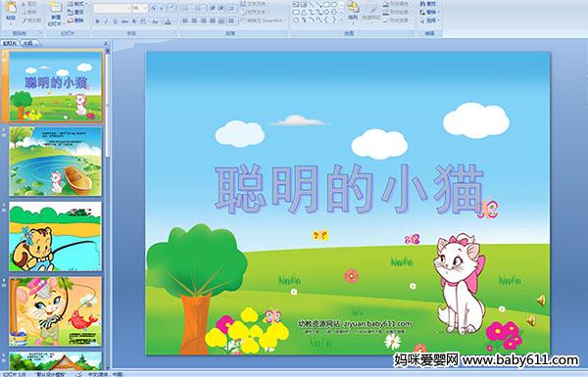Toggle italic formatting with the I button
The width and height of the screenshot is (588, 377).
106,22
